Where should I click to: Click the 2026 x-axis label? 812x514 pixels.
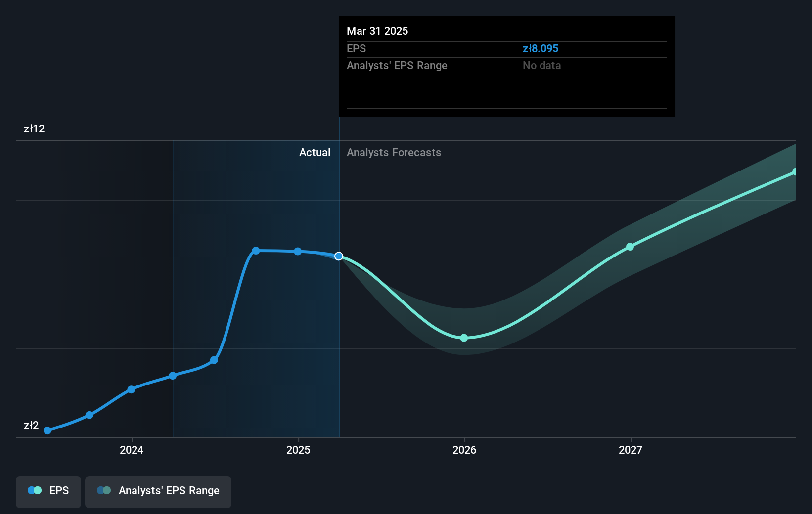point(464,450)
